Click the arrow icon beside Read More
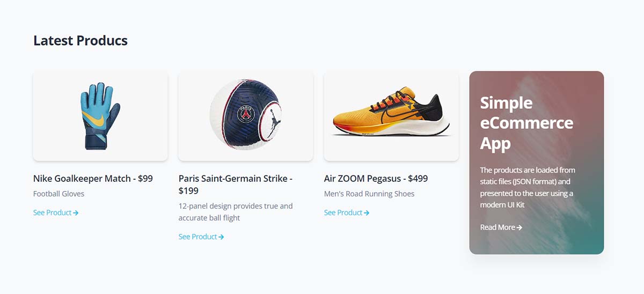Screen dimensions: 644x294 point(519,227)
